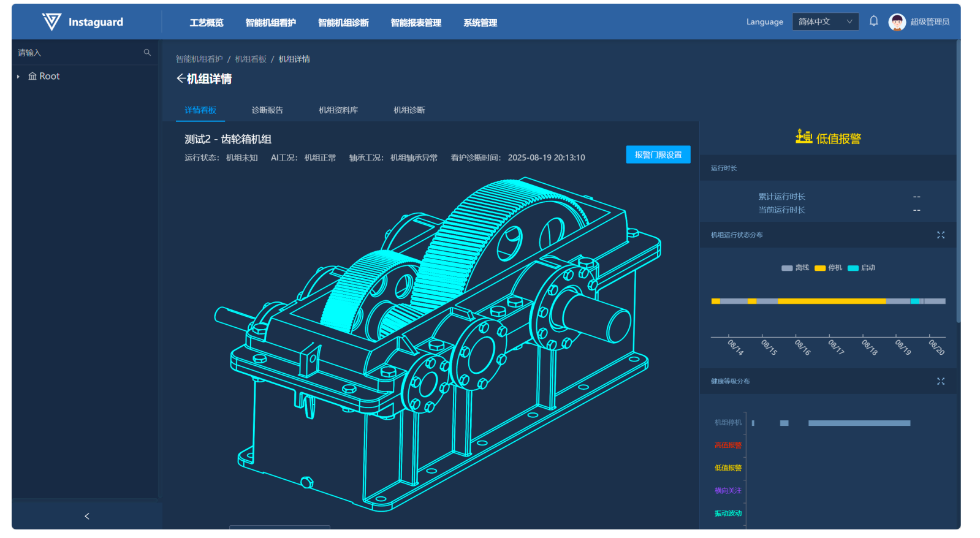Toggle the 离线 legend series
The width and height of the screenshot is (980, 538).
click(796, 268)
